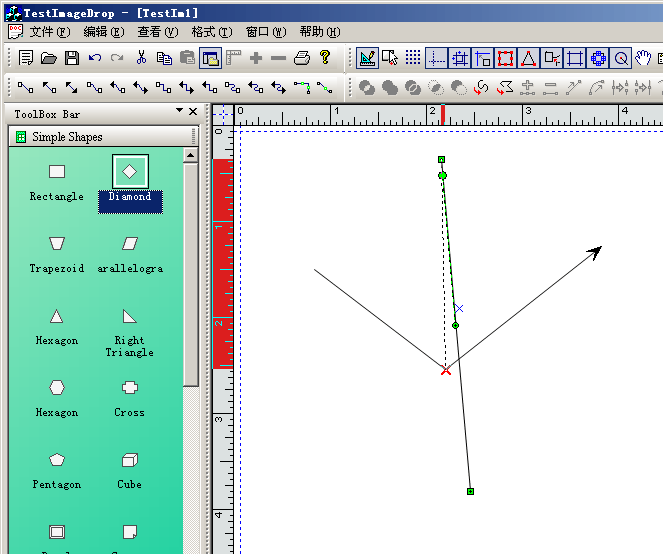This screenshot has height=554, width=663.
Task: Click the Undo arrow icon
Action: 95,58
